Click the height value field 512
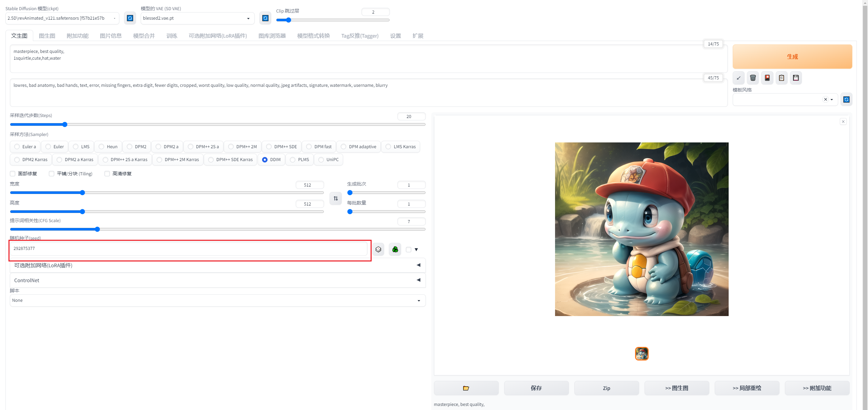The width and height of the screenshot is (868, 410). 310,204
